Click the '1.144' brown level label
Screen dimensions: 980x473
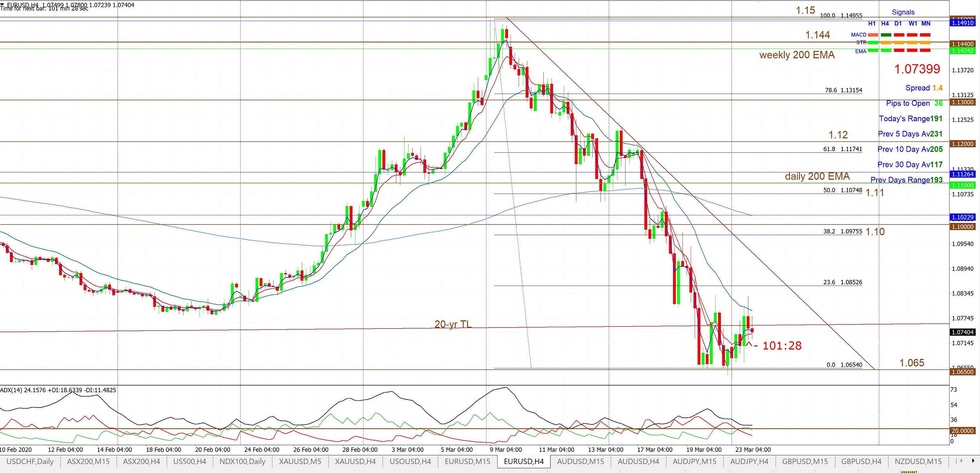pos(817,35)
